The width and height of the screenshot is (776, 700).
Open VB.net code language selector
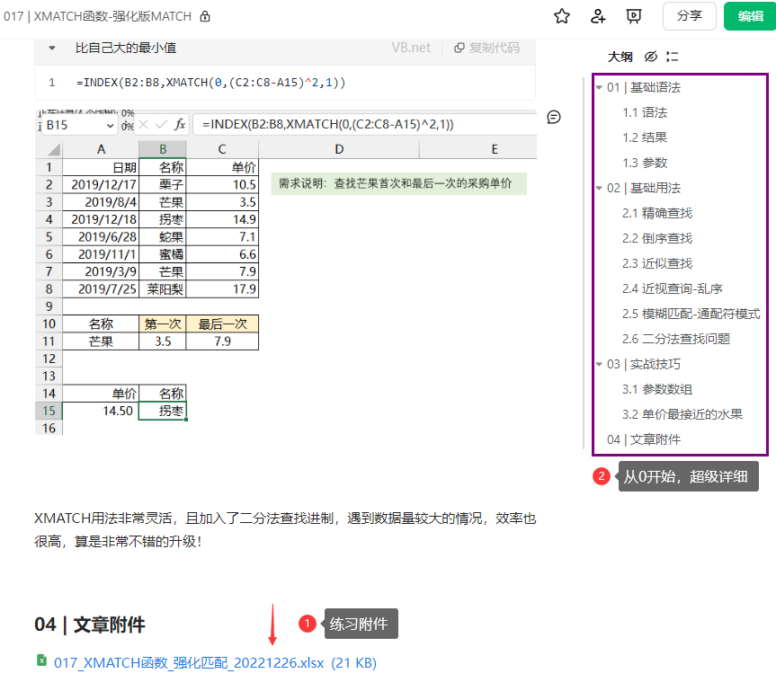point(411,49)
